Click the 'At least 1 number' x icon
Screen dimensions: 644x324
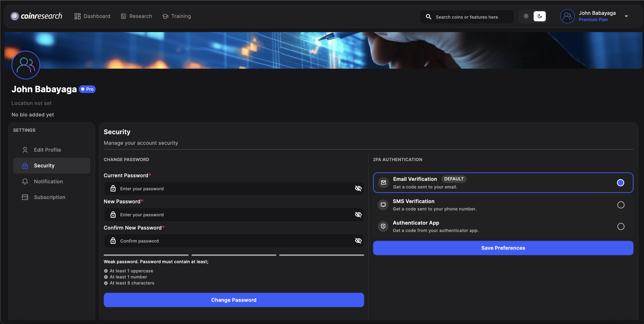tap(106, 277)
